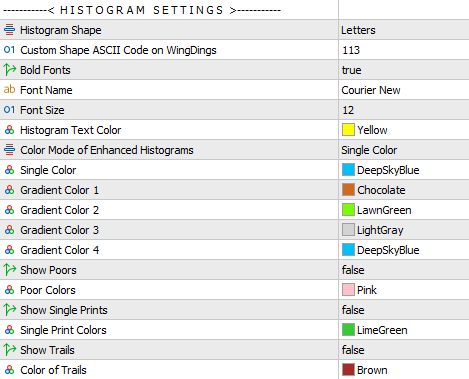Select the 'Poor Colors' label
This screenshot has width=469, height=379.
[x=48, y=290]
